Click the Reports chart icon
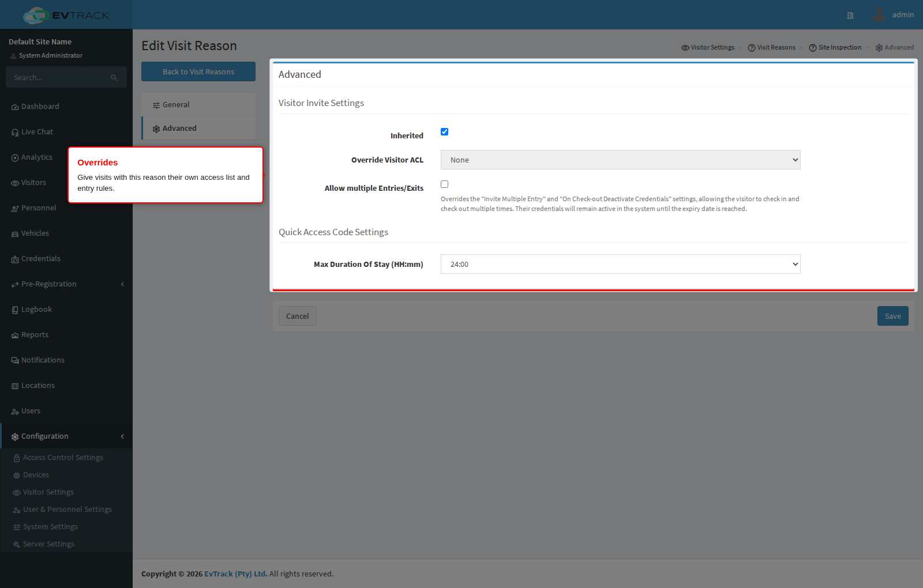Screen dimensions: 923x588 point(15,336)
